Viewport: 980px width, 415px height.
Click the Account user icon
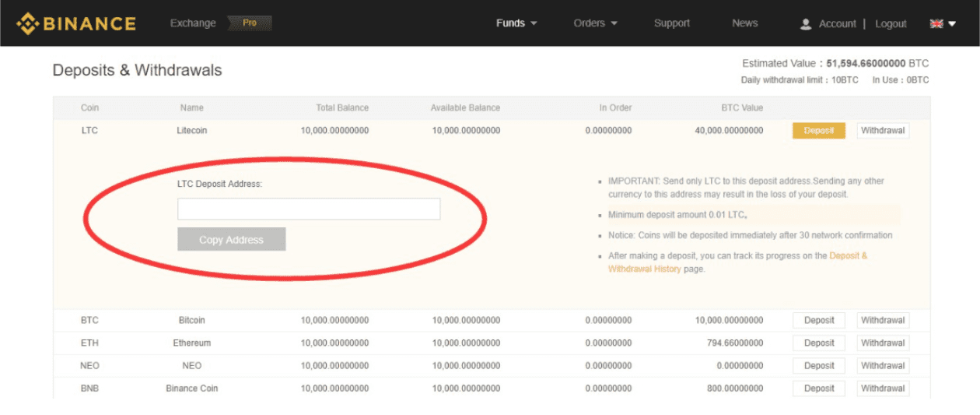[x=806, y=24]
